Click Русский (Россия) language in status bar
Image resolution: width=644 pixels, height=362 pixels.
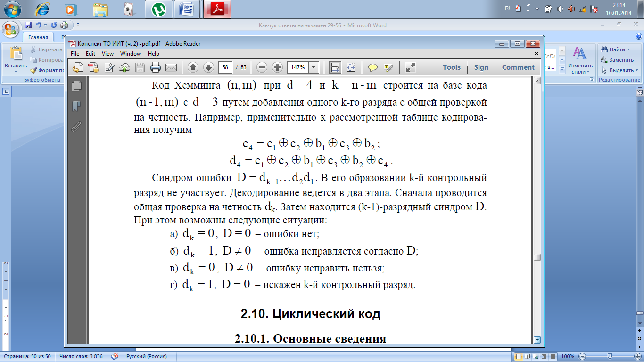click(147, 356)
